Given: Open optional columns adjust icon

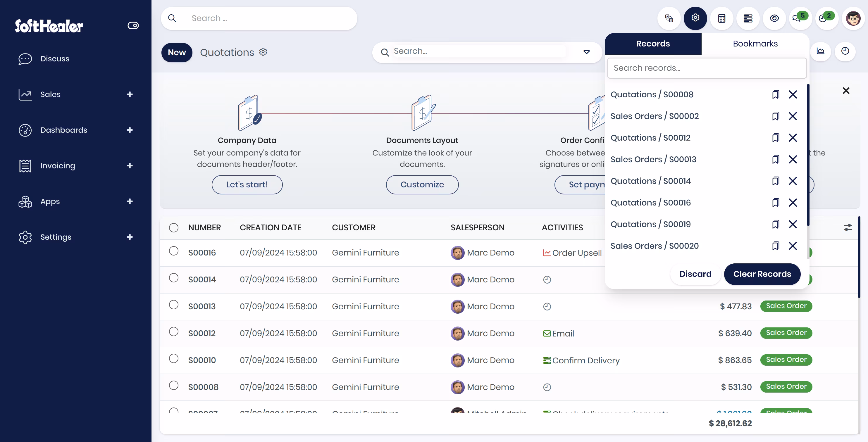Looking at the screenshot, I should [x=848, y=227].
